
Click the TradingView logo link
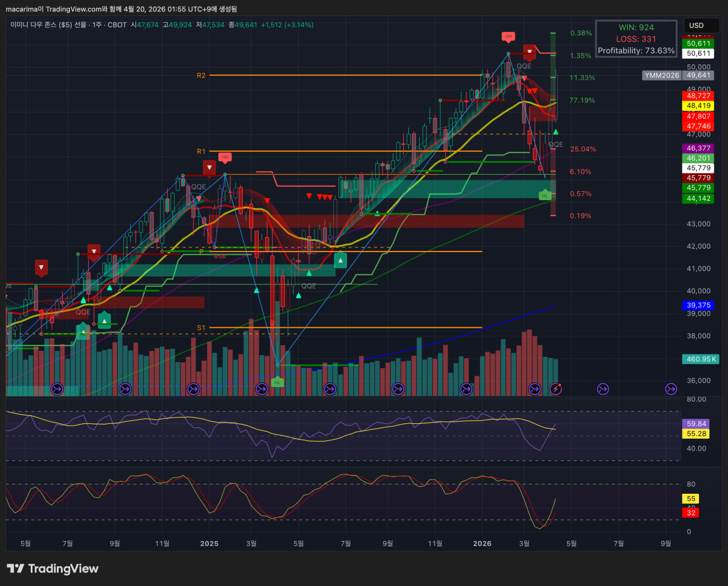click(52, 568)
